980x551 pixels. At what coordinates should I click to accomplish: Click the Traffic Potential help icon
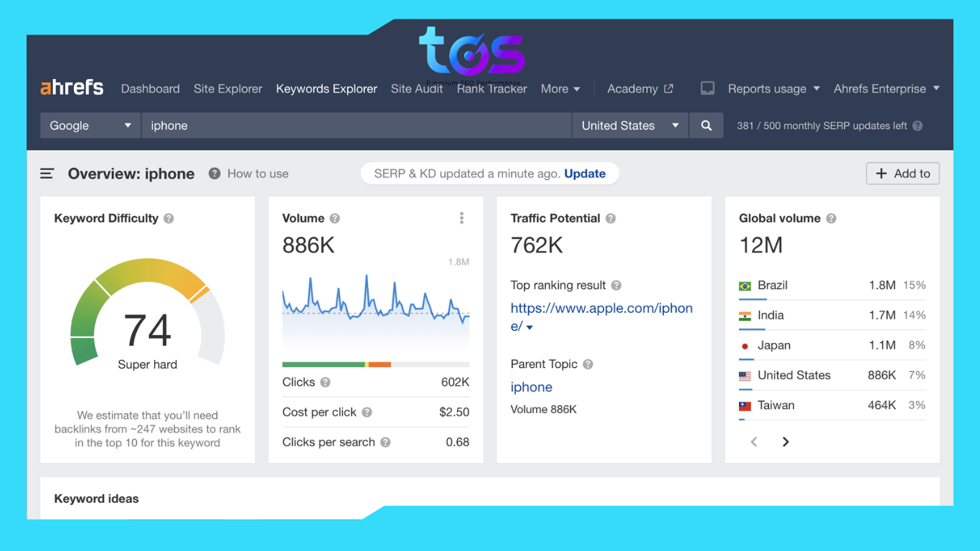click(611, 219)
